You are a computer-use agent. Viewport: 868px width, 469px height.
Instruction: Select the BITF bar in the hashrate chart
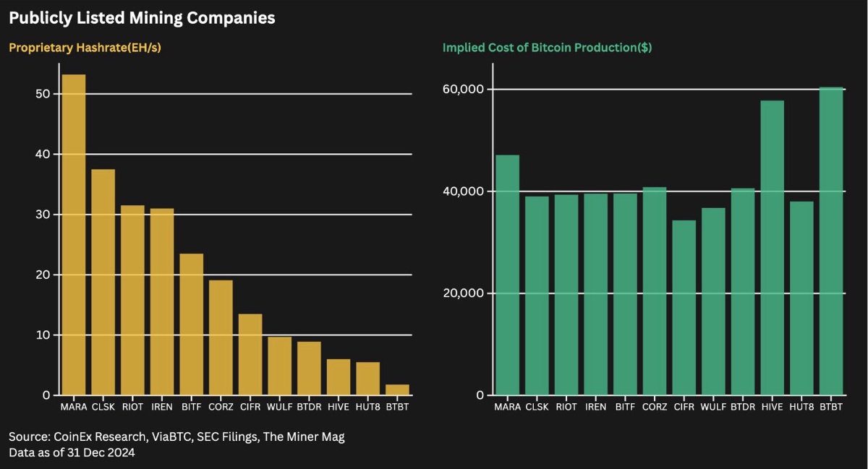(191, 324)
